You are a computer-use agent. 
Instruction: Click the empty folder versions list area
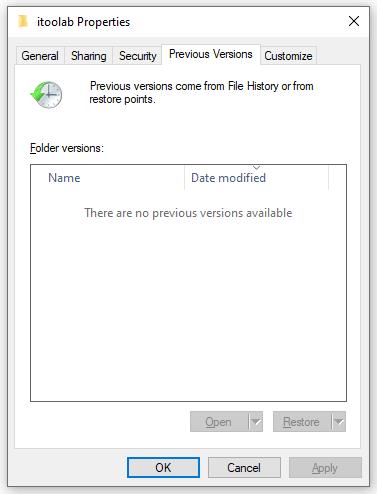click(x=188, y=300)
